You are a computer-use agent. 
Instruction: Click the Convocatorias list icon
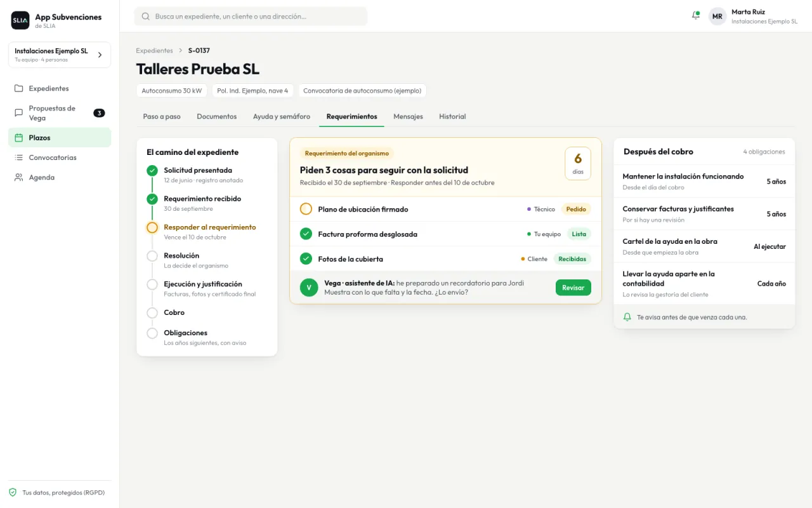pos(19,157)
